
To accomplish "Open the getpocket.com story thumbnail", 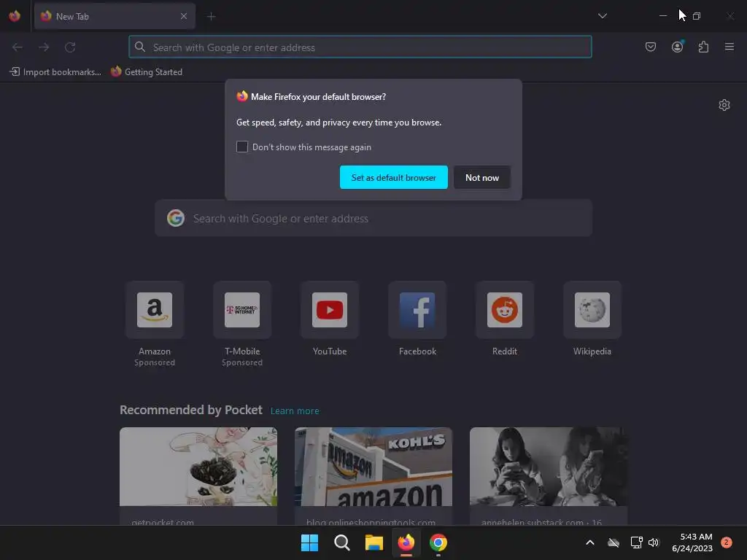I will pyautogui.click(x=198, y=467).
